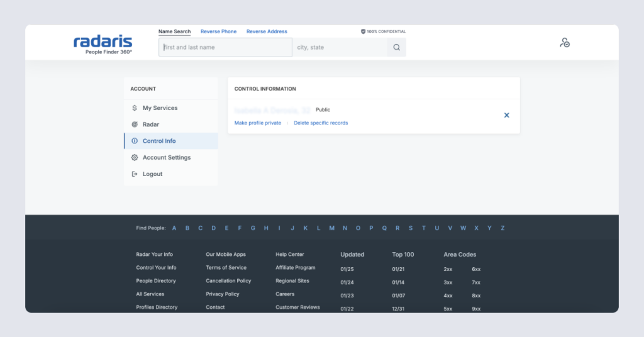Switch to the Reverse Address tab

click(x=267, y=31)
